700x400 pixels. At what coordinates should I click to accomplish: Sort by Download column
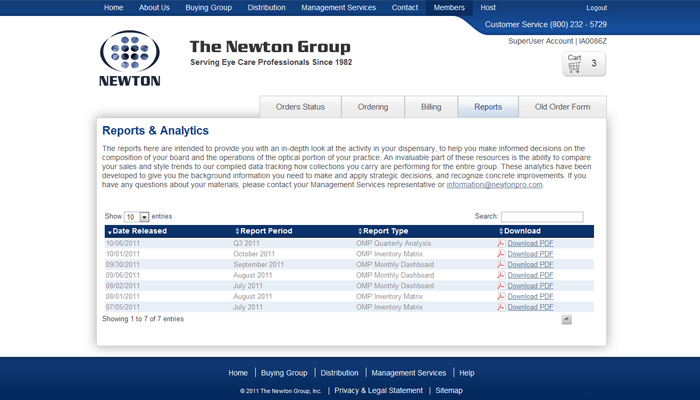520,231
